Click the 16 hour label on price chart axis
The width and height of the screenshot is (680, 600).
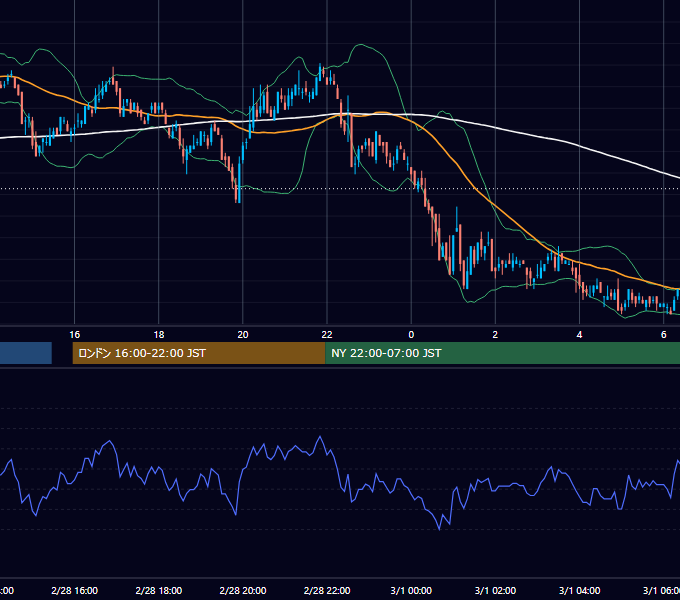pos(75,335)
